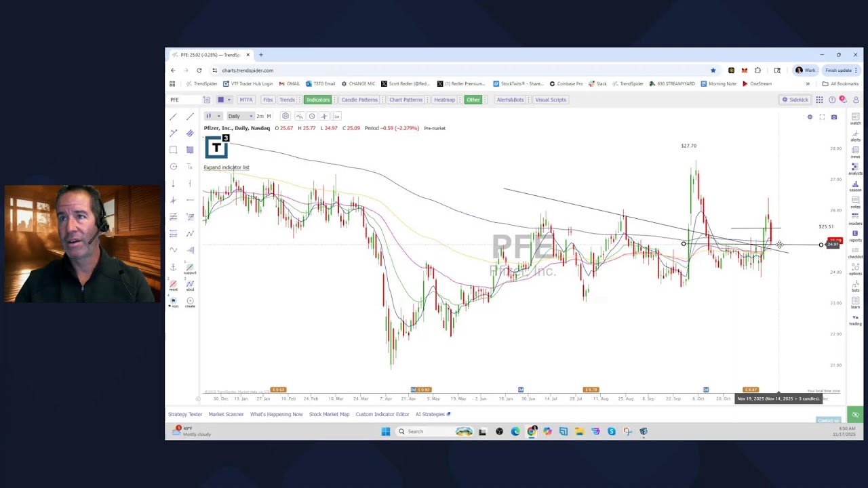The image size is (868, 488).
Task: Select the text Tx drawing tool
Action: [x=190, y=167]
